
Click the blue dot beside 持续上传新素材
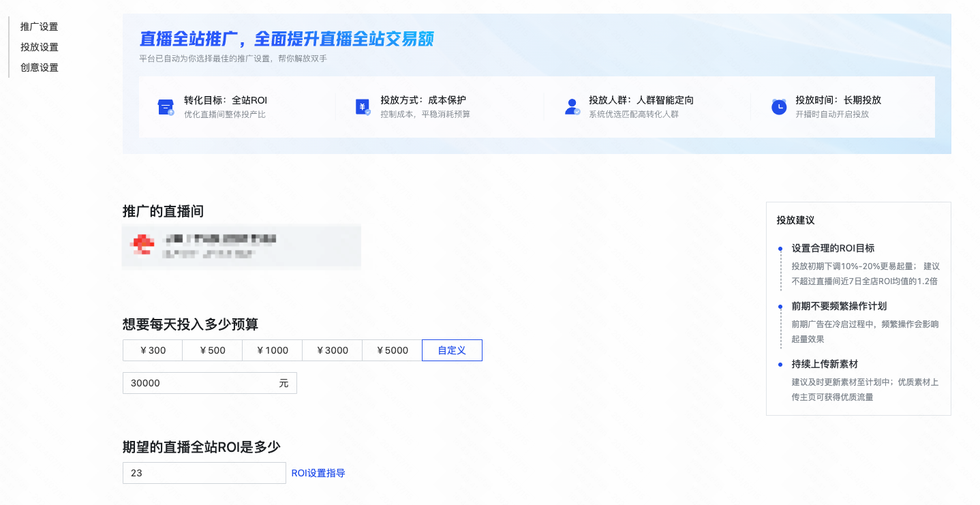pyautogui.click(x=780, y=364)
